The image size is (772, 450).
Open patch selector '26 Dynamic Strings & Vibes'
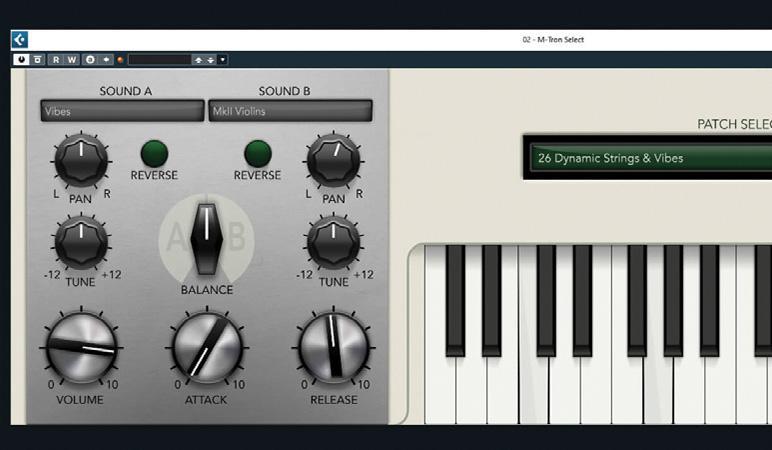coord(651,158)
